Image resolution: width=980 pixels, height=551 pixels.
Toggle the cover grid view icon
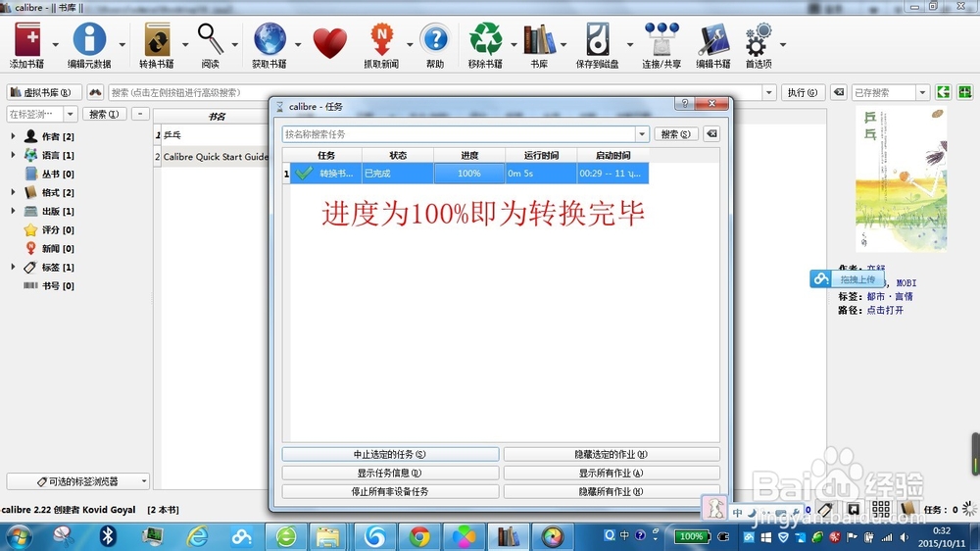pos(881,509)
